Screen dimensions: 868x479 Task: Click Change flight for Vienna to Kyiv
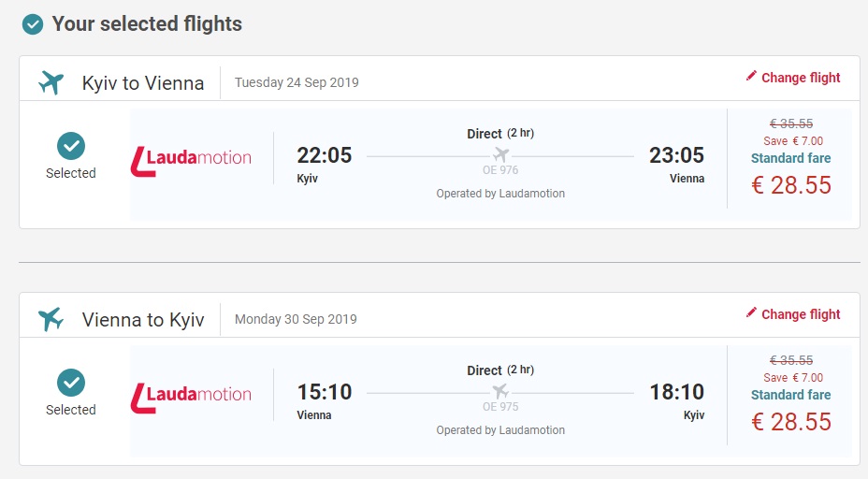click(x=801, y=314)
